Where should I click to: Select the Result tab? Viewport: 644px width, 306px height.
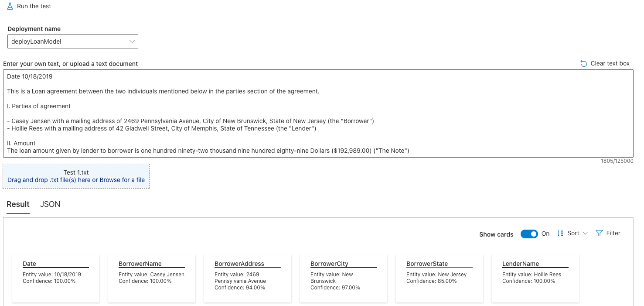click(18, 204)
